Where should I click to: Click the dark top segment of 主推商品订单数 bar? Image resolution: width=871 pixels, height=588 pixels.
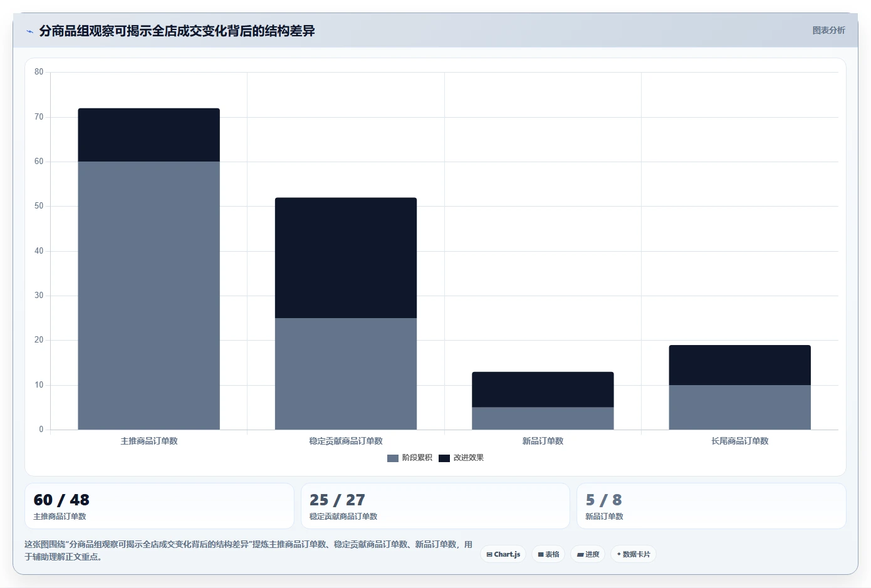tap(149, 135)
